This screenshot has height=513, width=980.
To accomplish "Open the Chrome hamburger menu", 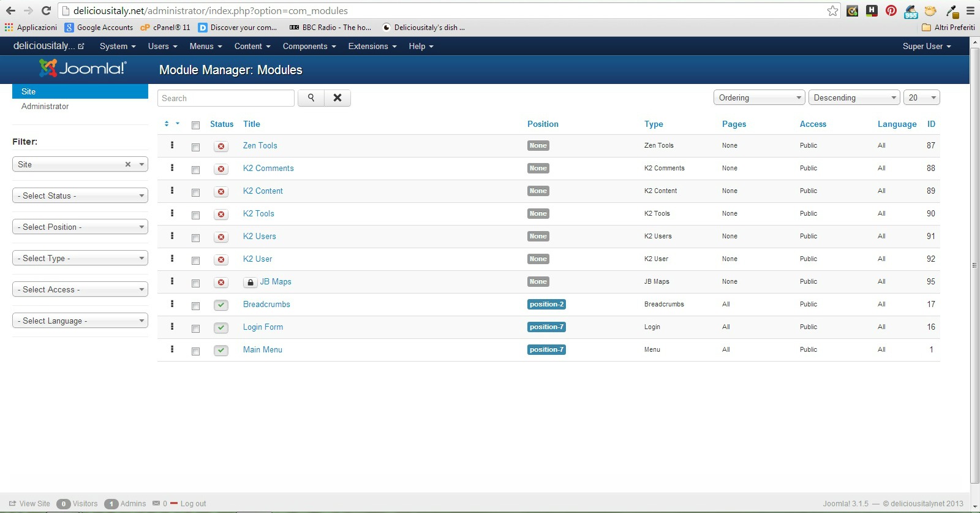I will [971, 10].
